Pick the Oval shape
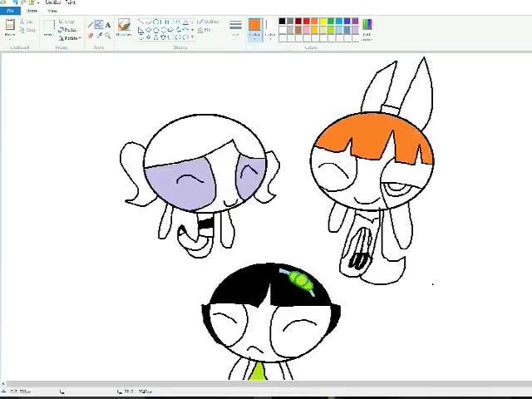Viewport: 532px width, 399px height. click(x=155, y=22)
